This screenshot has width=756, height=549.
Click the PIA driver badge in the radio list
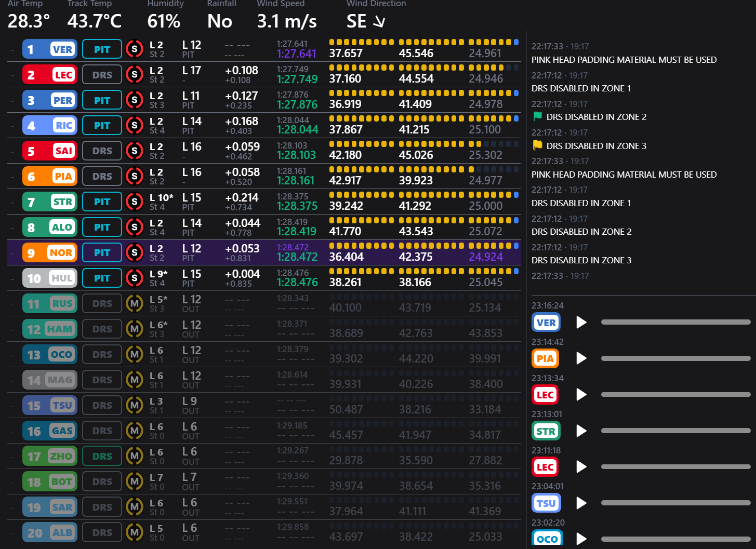546,358
